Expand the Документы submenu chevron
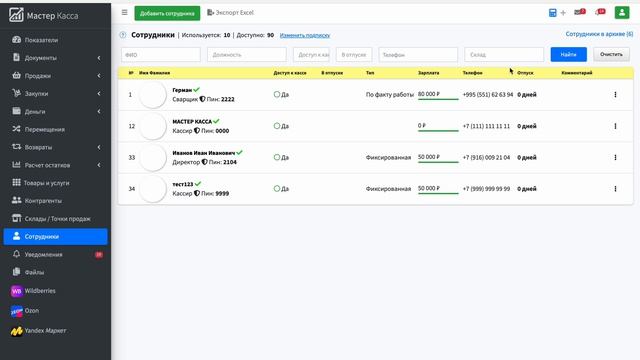Screen dimensions: 640x360 point(99,58)
